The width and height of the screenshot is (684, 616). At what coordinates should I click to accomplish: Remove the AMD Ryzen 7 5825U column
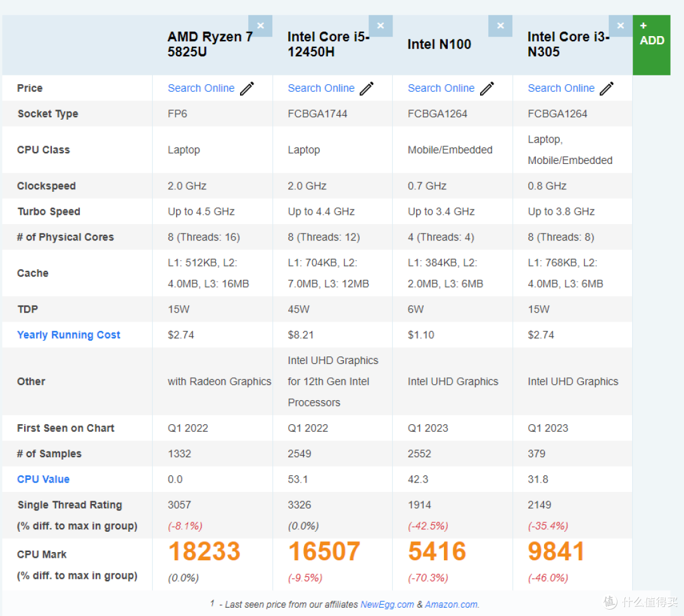(260, 26)
